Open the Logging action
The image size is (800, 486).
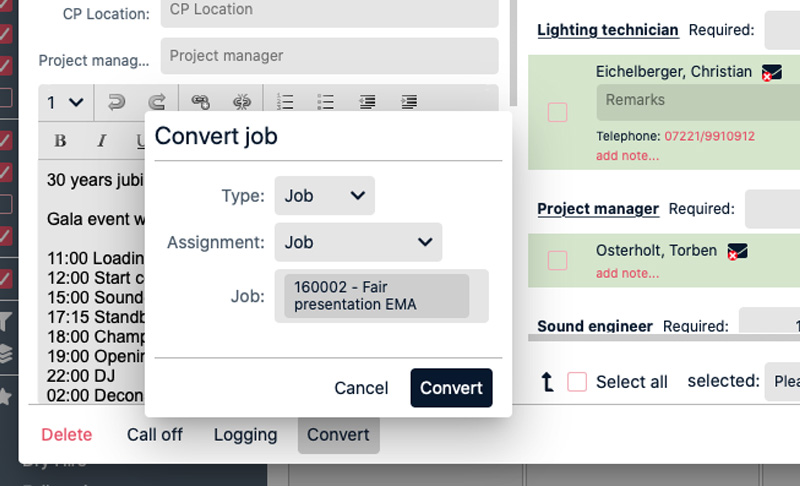click(245, 435)
